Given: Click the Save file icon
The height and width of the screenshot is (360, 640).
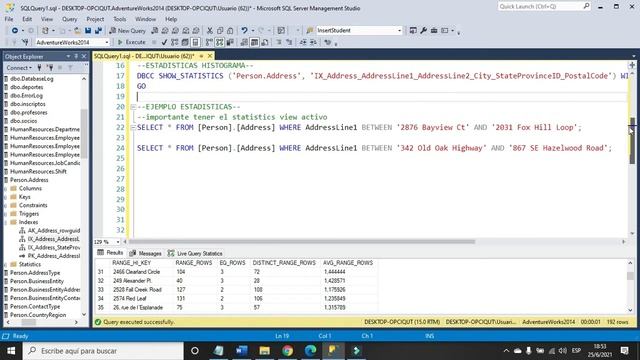Looking at the screenshot, I should [88, 31].
